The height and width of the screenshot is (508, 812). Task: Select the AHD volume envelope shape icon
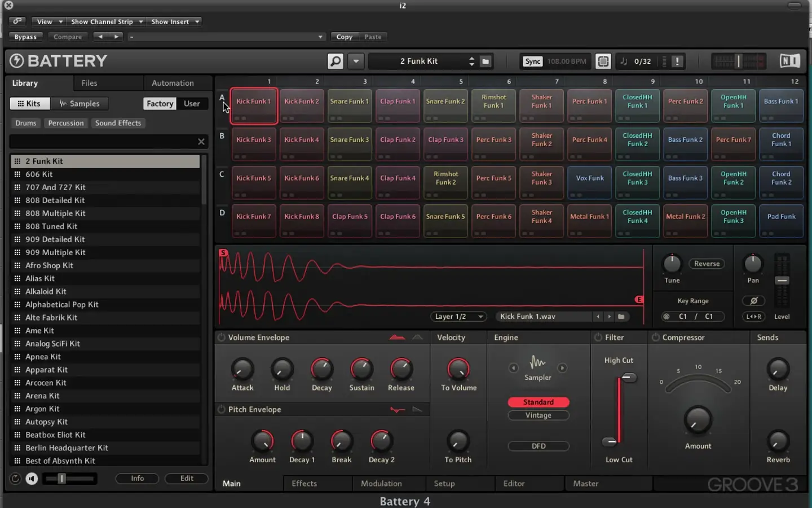[x=417, y=338]
